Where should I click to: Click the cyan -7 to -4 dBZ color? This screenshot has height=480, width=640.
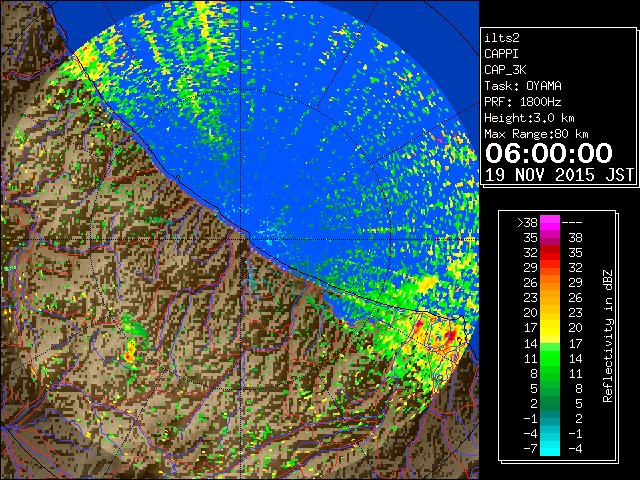[550, 448]
